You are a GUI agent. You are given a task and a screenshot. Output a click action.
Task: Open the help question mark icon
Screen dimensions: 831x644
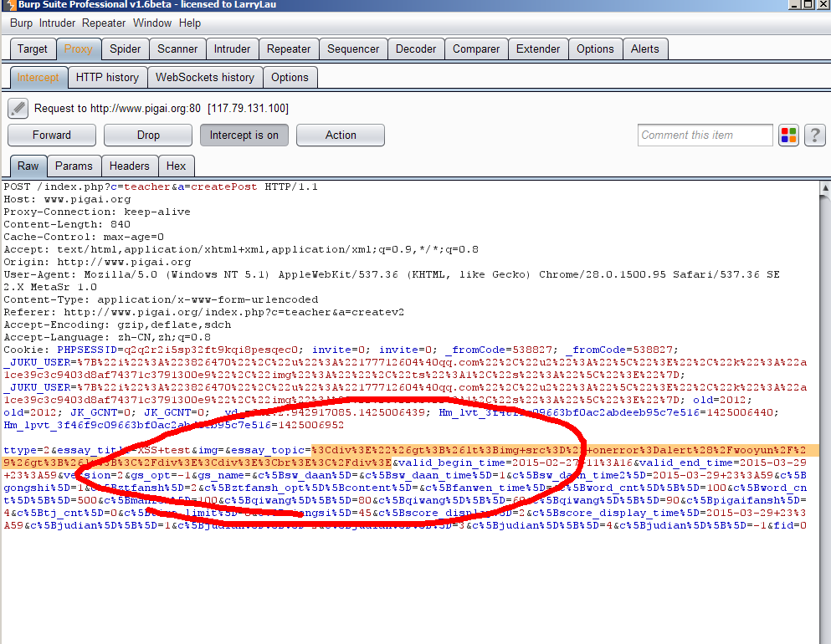point(815,135)
